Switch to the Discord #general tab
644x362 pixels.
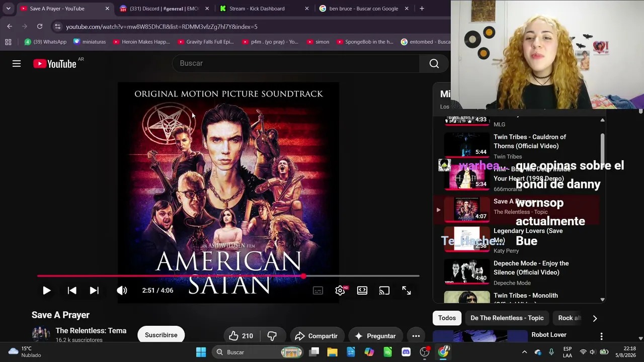tap(164, 9)
